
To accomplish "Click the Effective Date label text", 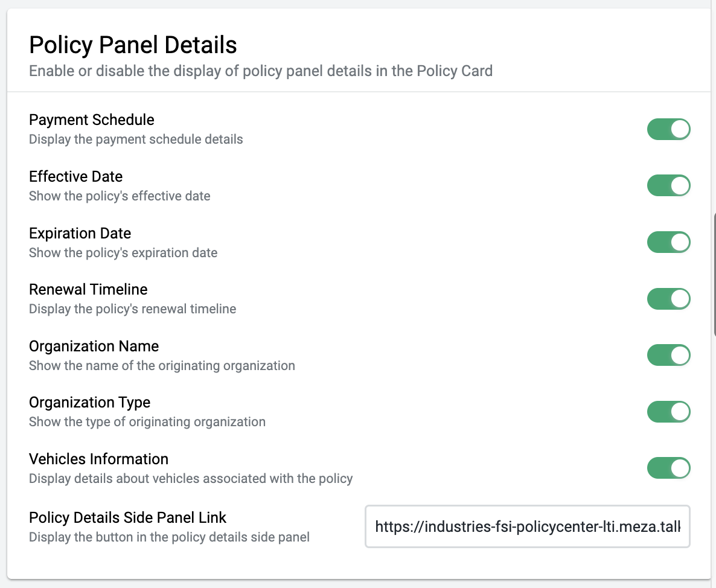I will click(76, 176).
